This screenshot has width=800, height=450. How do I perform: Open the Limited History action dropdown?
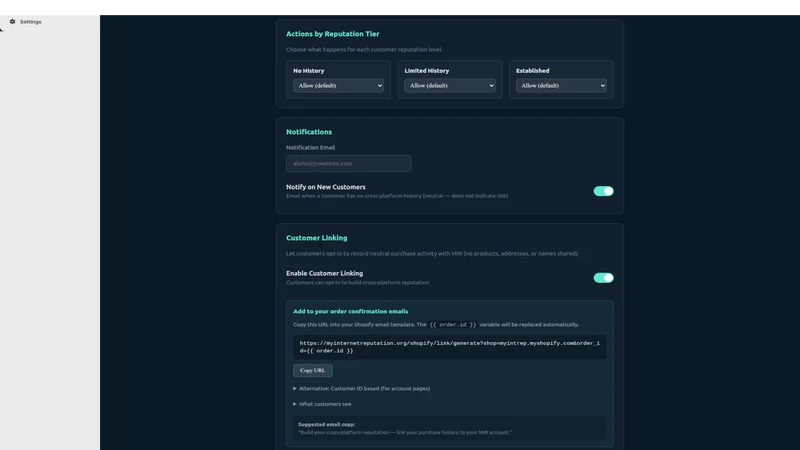point(449,86)
